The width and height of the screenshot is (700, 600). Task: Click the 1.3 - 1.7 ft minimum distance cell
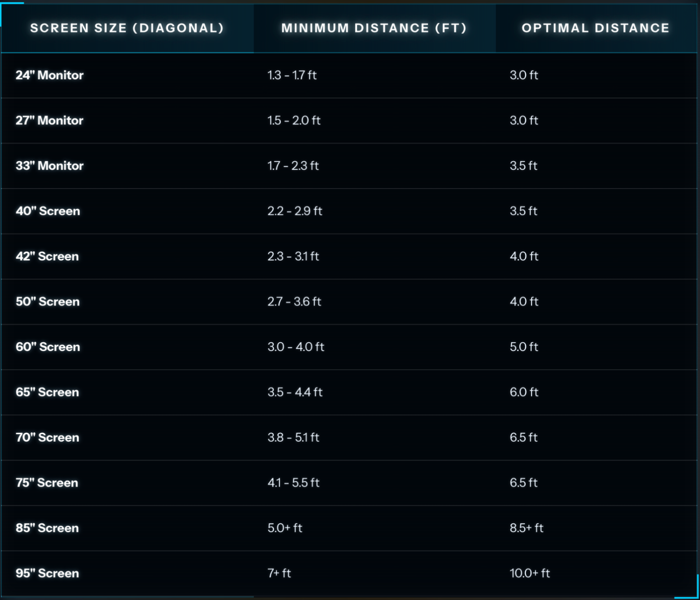point(292,75)
